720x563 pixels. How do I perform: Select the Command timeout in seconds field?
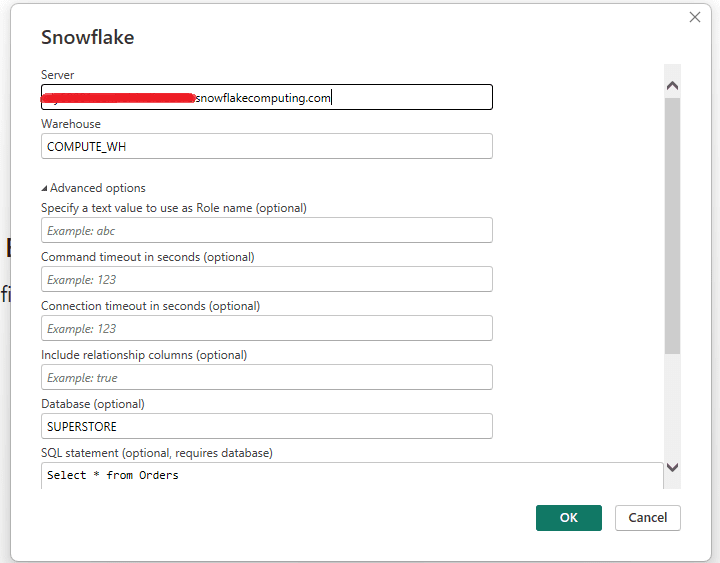pos(267,279)
